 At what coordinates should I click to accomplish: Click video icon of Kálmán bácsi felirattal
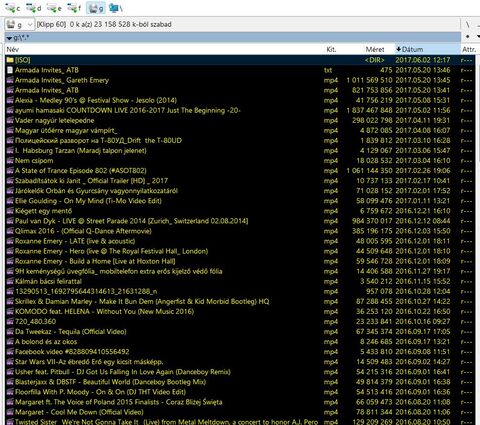point(10,281)
